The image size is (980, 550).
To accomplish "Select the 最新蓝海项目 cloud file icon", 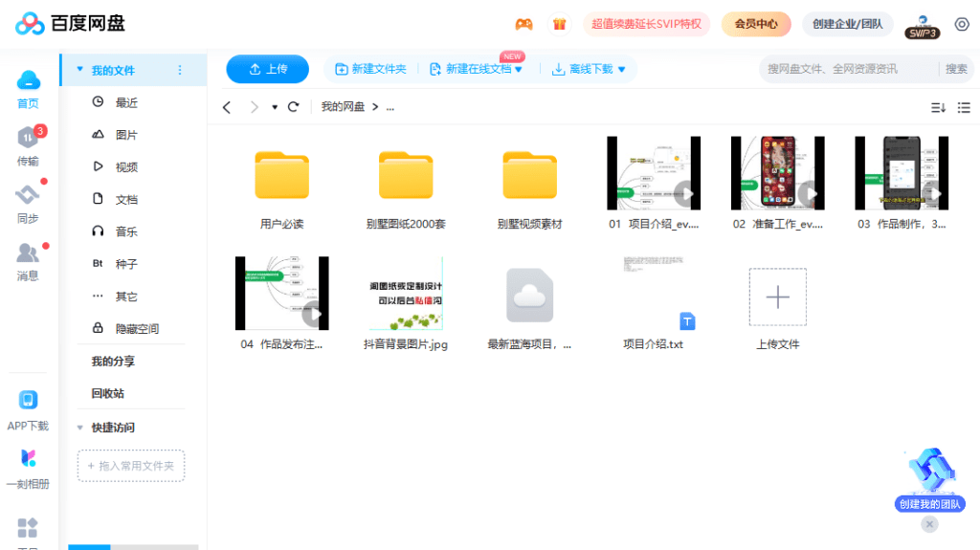I will tap(529, 295).
